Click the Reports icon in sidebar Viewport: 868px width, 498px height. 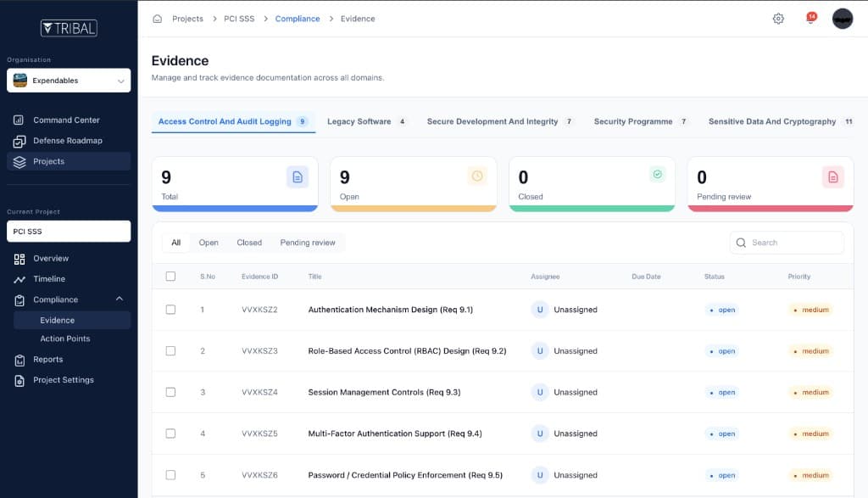pos(19,360)
